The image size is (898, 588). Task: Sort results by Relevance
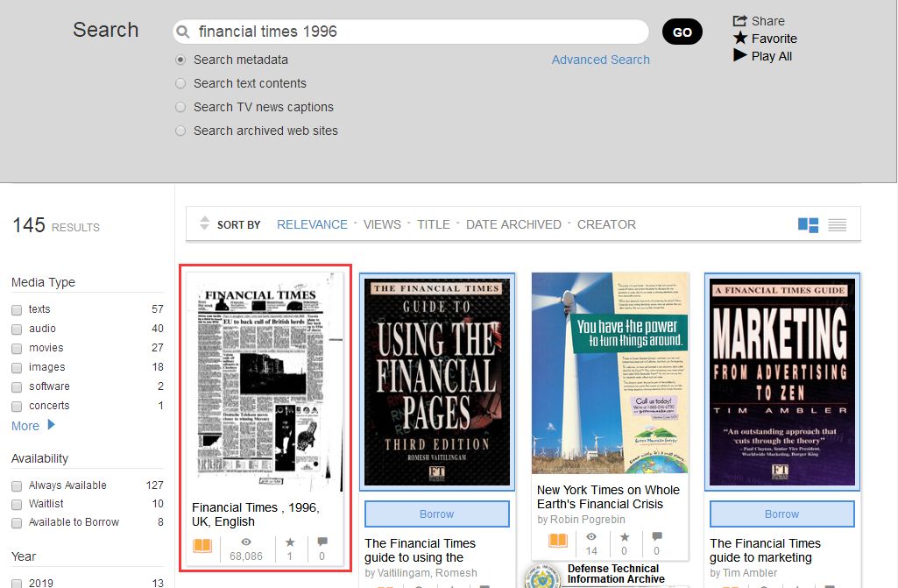point(312,224)
